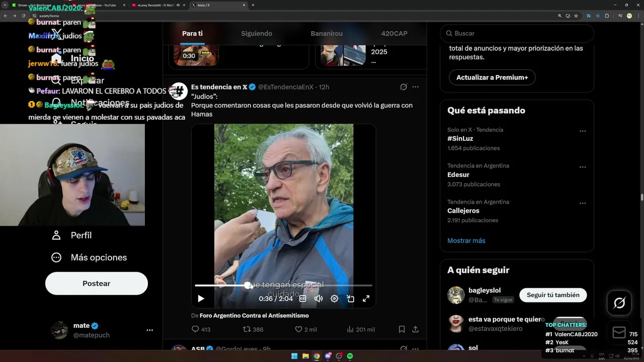Click Actualizar a Premium+ button

point(492,77)
